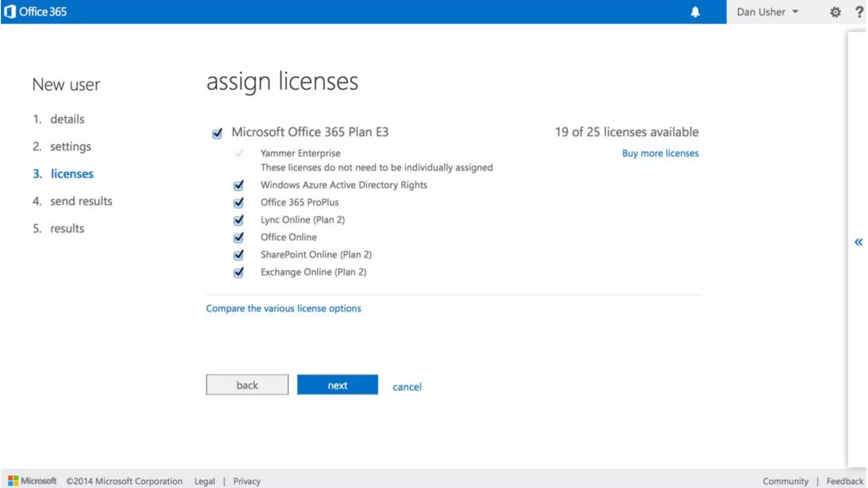The width and height of the screenshot is (868, 488).
Task: Click the next button
Action: pyautogui.click(x=337, y=385)
